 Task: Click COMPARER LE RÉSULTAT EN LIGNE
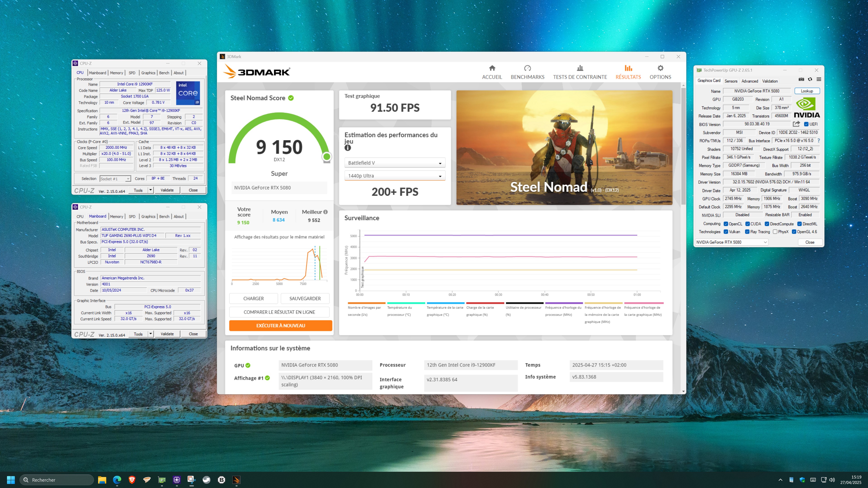coord(279,312)
